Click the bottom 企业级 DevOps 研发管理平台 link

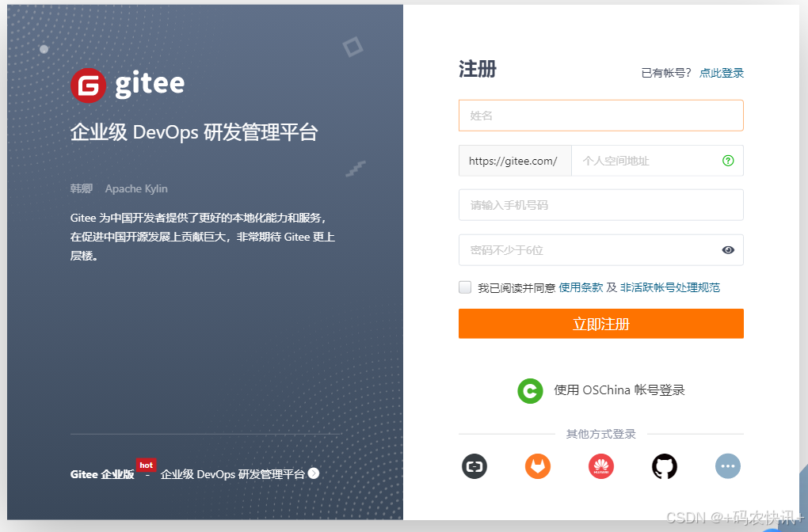[x=232, y=474]
